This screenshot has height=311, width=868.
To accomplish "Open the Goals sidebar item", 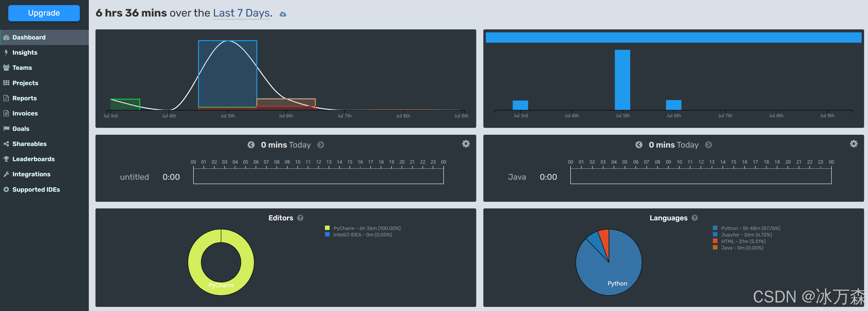I will (x=21, y=129).
